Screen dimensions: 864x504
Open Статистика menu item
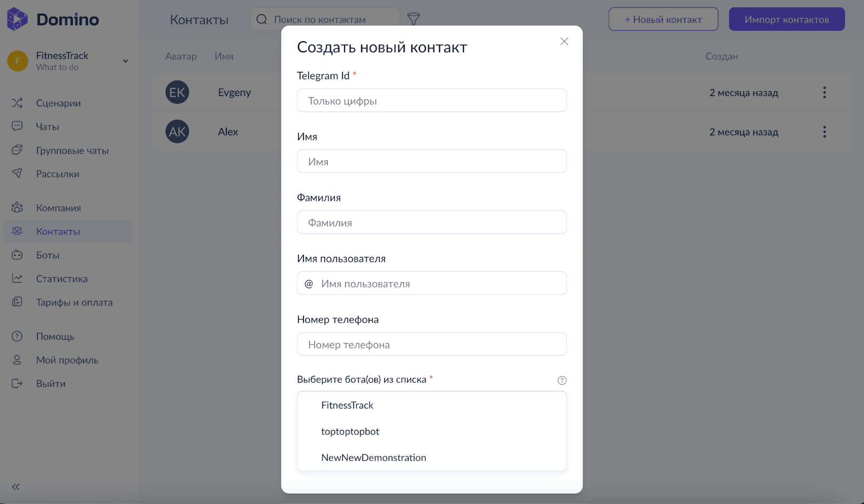click(x=62, y=279)
